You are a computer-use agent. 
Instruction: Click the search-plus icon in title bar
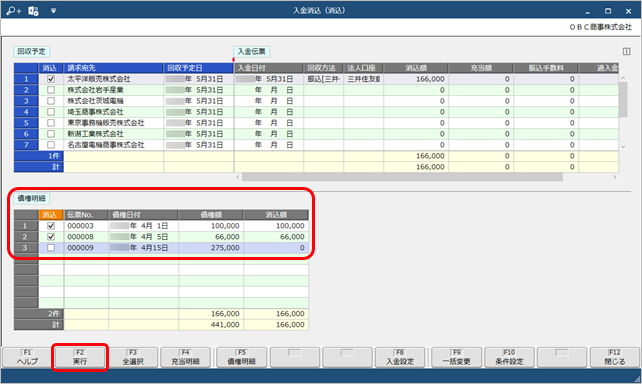click(x=13, y=11)
